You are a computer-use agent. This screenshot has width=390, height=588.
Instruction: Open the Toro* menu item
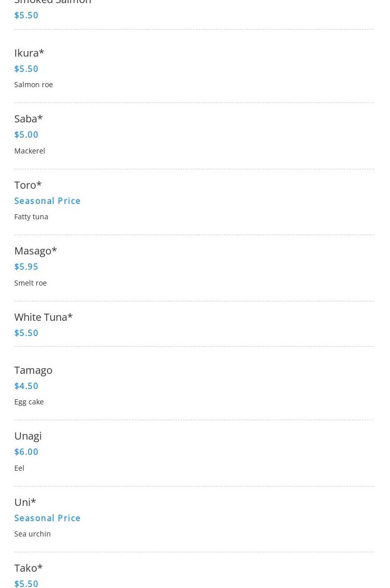[28, 185]
